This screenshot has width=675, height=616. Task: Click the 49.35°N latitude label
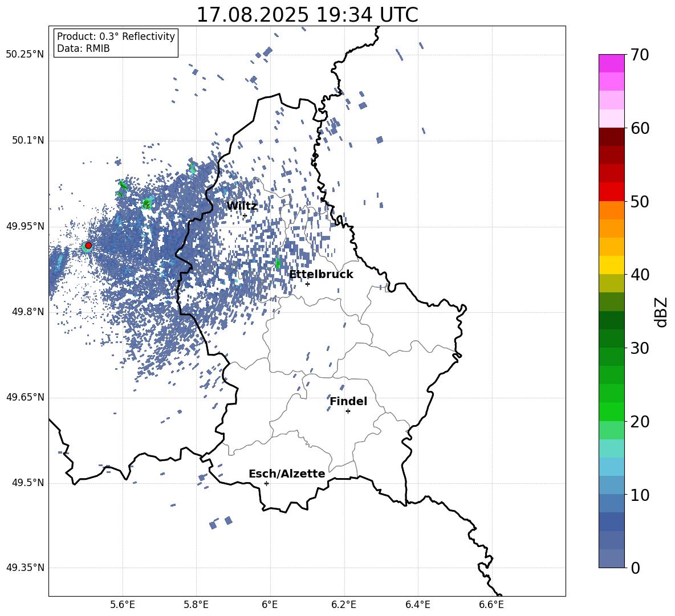tap(25, 568)
